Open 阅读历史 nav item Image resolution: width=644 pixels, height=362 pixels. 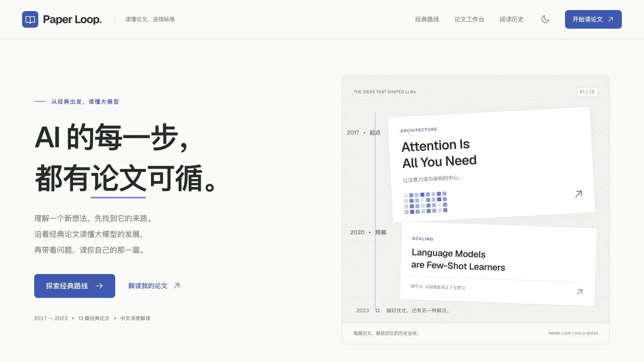click(x=512, y=19)
